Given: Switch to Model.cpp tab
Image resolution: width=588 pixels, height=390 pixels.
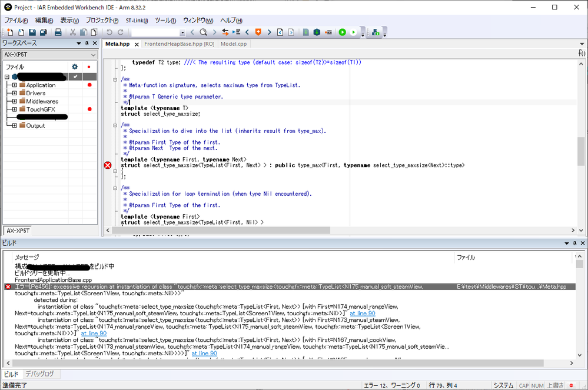Looking at the screenshot, I should 234,44.
